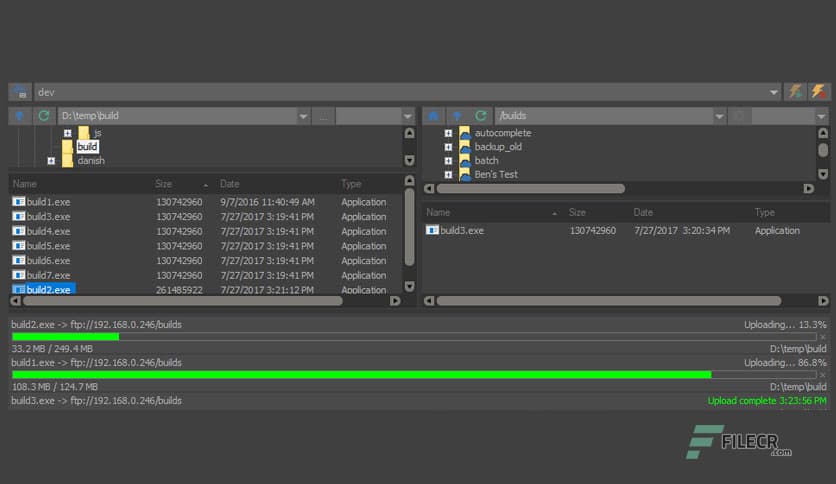
Task: Click right arrow of local horizontal scrollbar
Action: tap(395, 301)
